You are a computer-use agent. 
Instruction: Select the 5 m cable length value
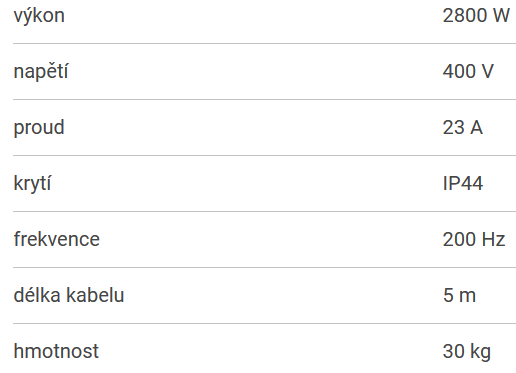459,295
